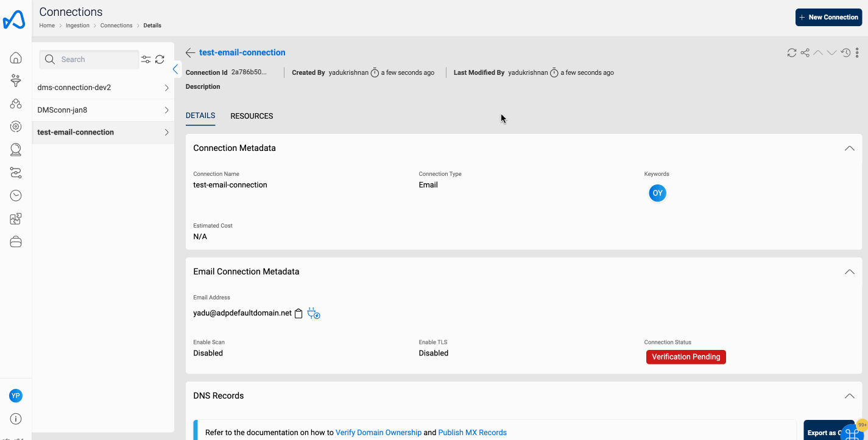Screen dimensions: 868x440
Task: Open the history clock icon in the header
Action: click(845, 53)
